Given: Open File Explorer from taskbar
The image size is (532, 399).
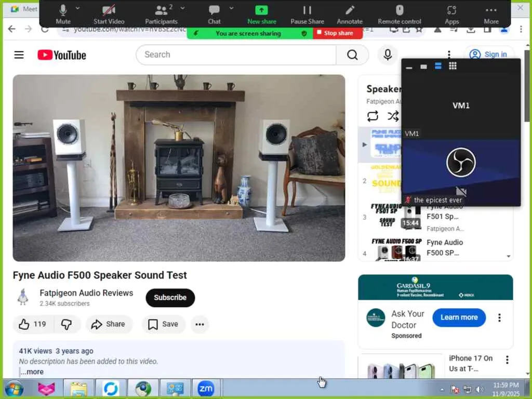Looking at the screenshot, I should pos(79,389).
